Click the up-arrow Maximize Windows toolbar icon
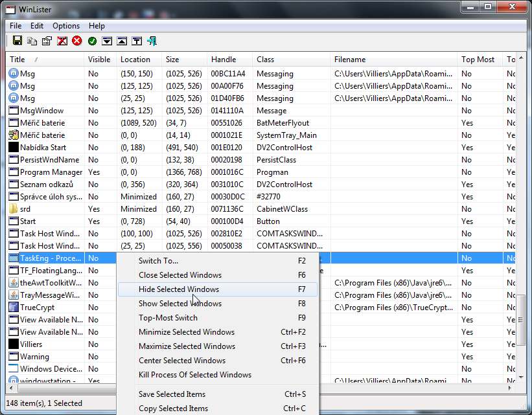 click(122, 41)
